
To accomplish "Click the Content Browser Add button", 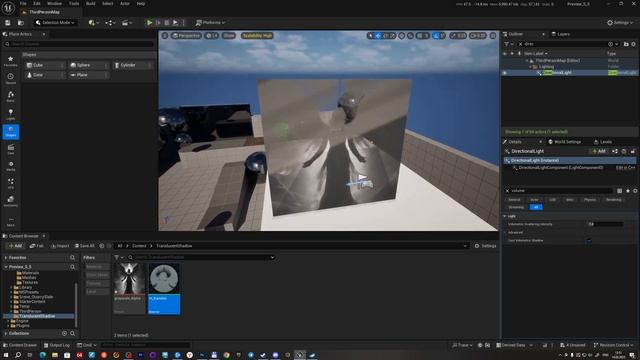I will [x=15, y=246].
